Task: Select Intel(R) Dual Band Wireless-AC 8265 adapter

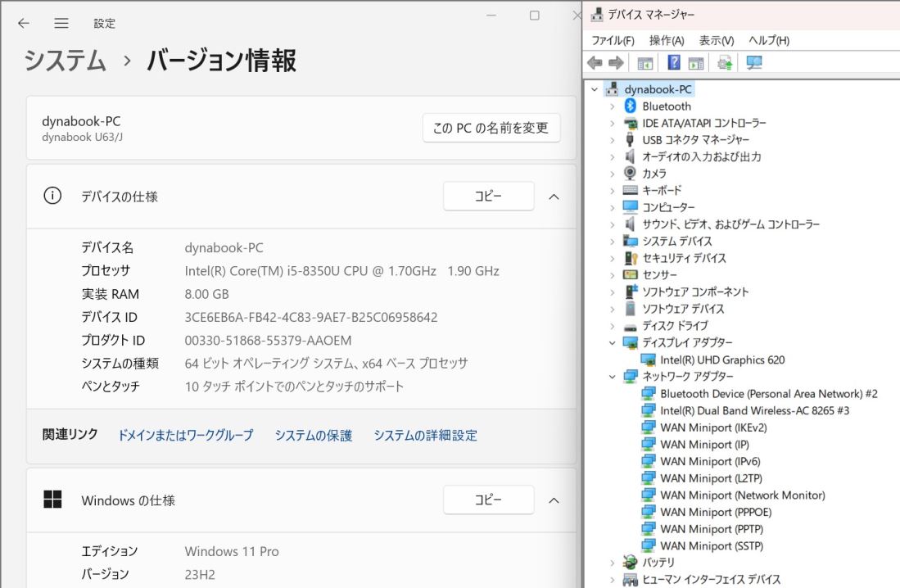Action: pos(754,410)
